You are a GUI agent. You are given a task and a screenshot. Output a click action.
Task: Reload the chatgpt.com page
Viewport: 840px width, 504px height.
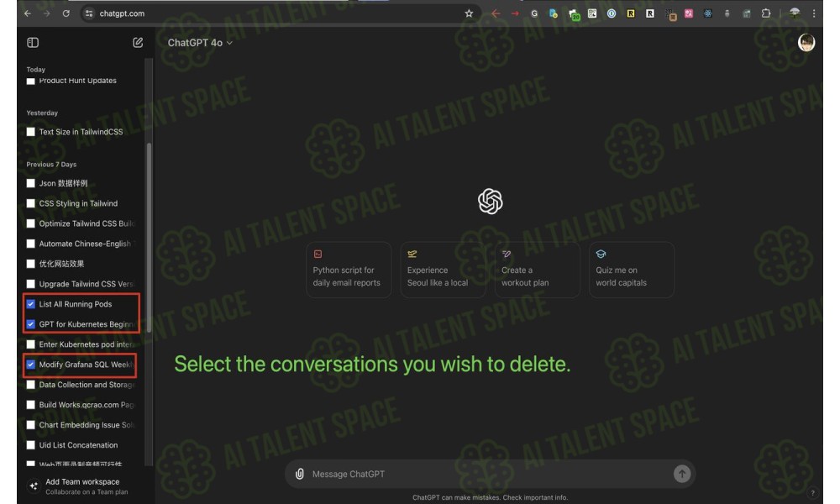(x=66, y=13)
